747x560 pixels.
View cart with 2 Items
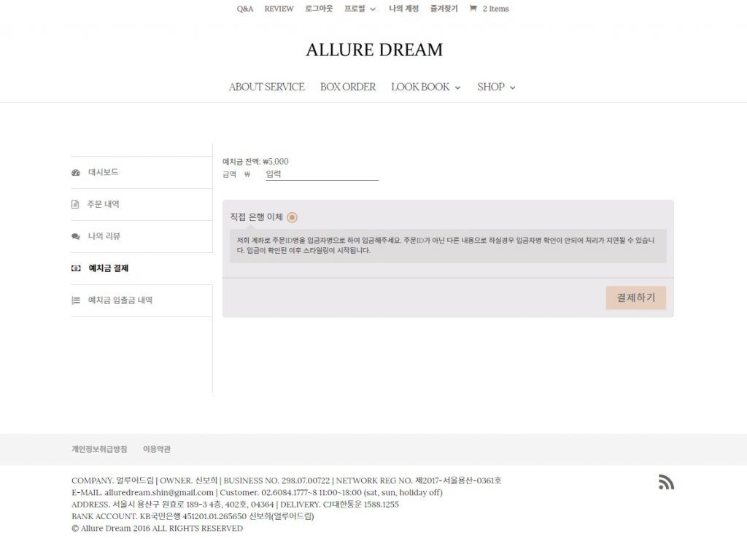click(x=495, y=9)
